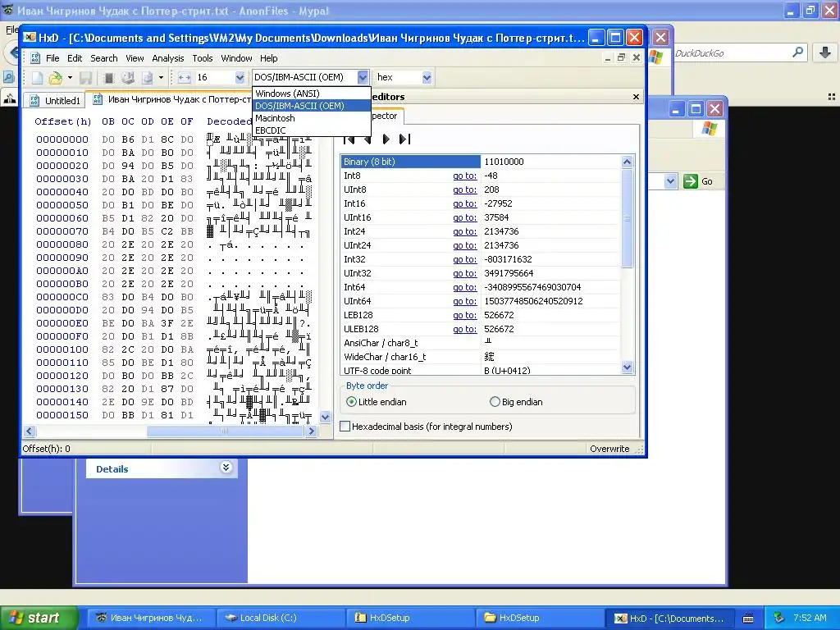Open the Search menu
This screenshot has height=630, width=840.
click(104, 58)
